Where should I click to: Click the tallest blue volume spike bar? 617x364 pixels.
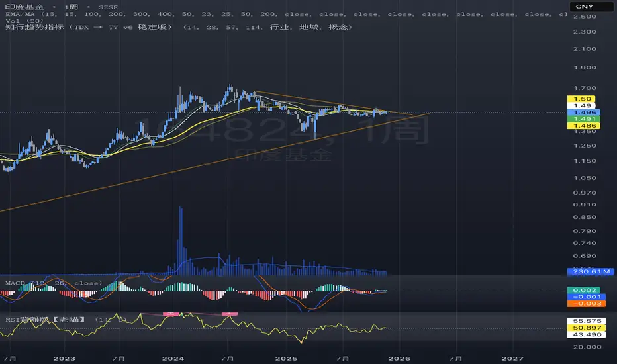coord(181,241)
